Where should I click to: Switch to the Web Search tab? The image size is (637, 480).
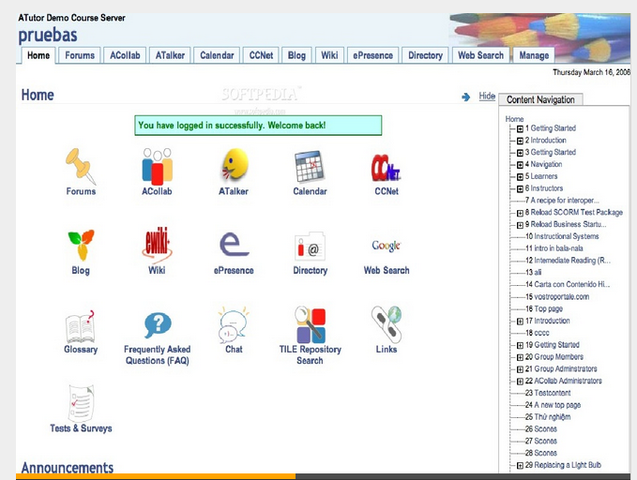click(x=481, y=56)
